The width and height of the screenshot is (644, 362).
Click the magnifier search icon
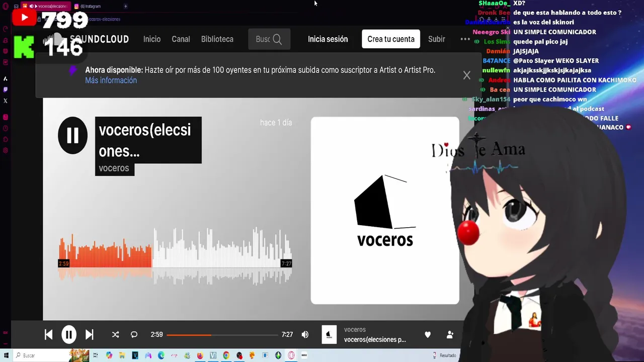(x=277, y=39)
